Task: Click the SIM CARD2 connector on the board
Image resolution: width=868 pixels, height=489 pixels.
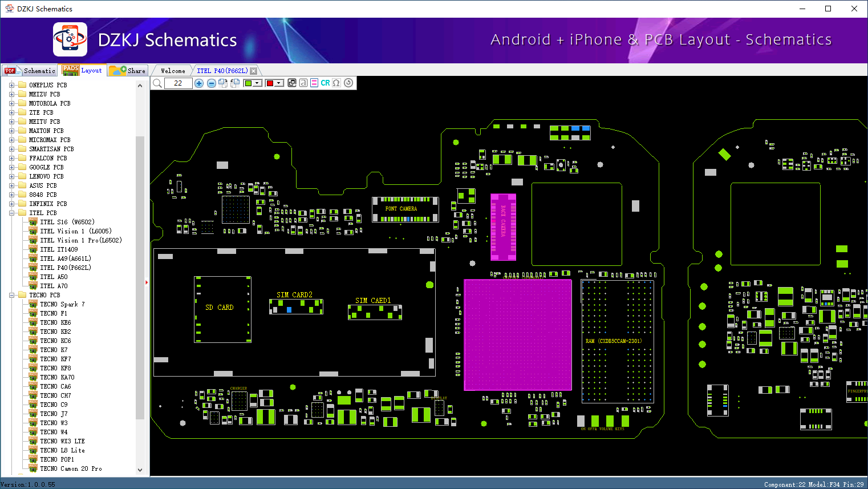Action: (x=296, y=306)
